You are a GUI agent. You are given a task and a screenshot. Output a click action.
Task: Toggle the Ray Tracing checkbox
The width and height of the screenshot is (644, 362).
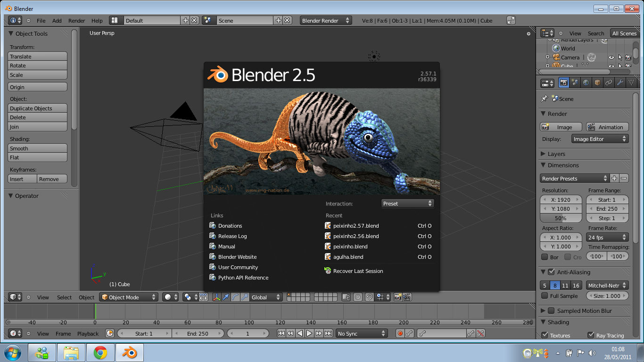pyautogui.click(x=591, y=335)
